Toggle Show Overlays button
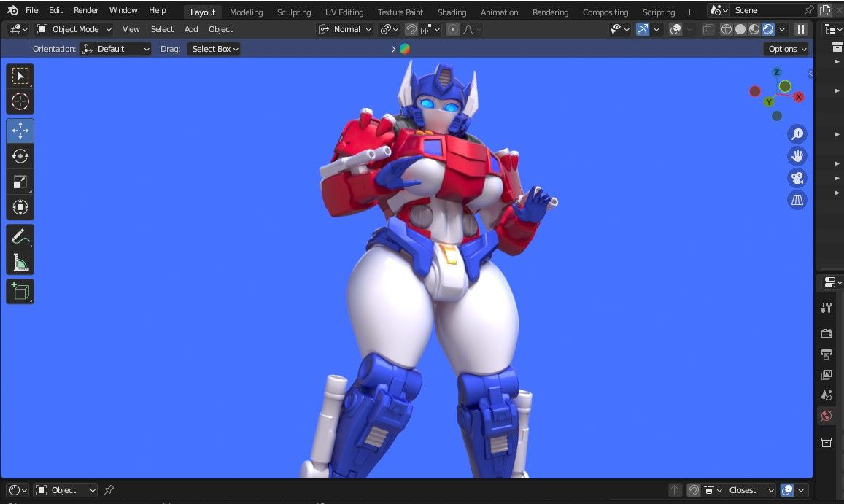844x504 pixels. coord(675,29)
